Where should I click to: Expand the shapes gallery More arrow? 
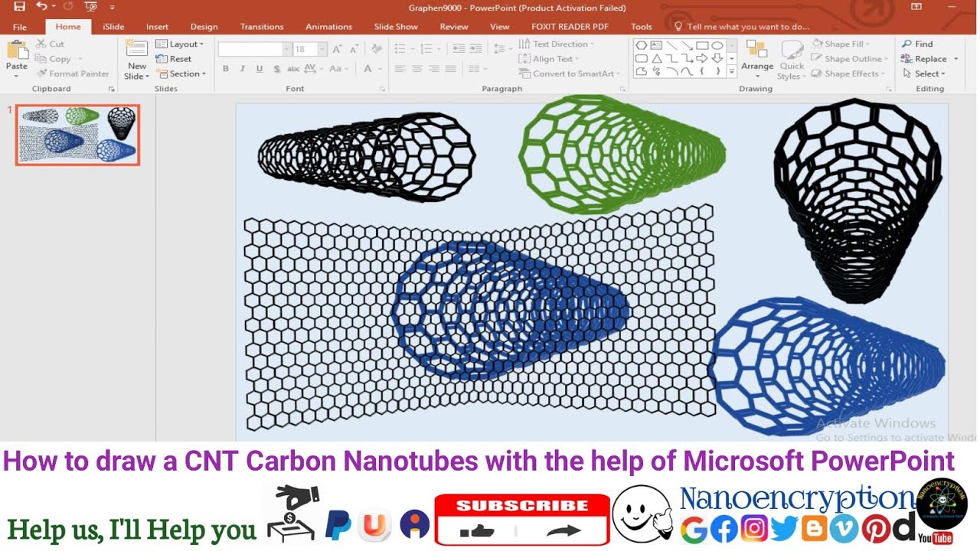pyautogui.click(x=732, y=72)
